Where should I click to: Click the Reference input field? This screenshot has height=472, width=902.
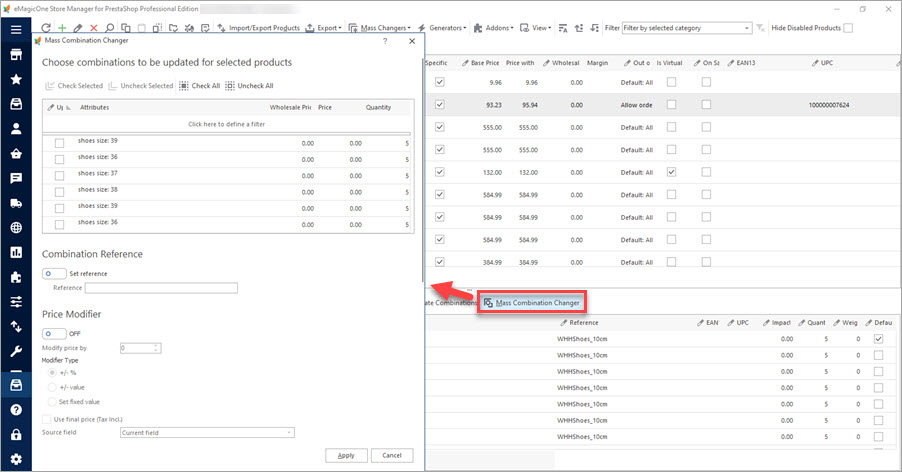click(161, 288)
